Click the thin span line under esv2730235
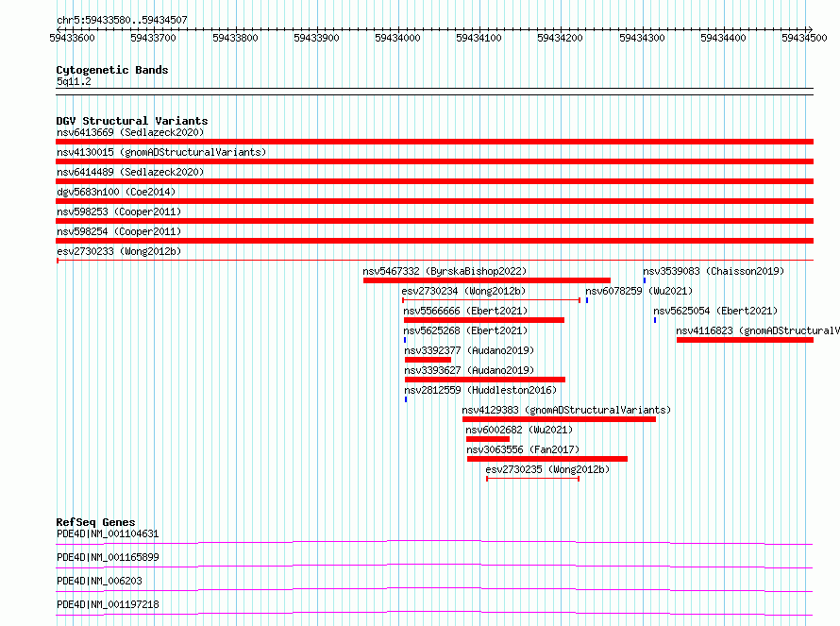 [x=532, y=479]
